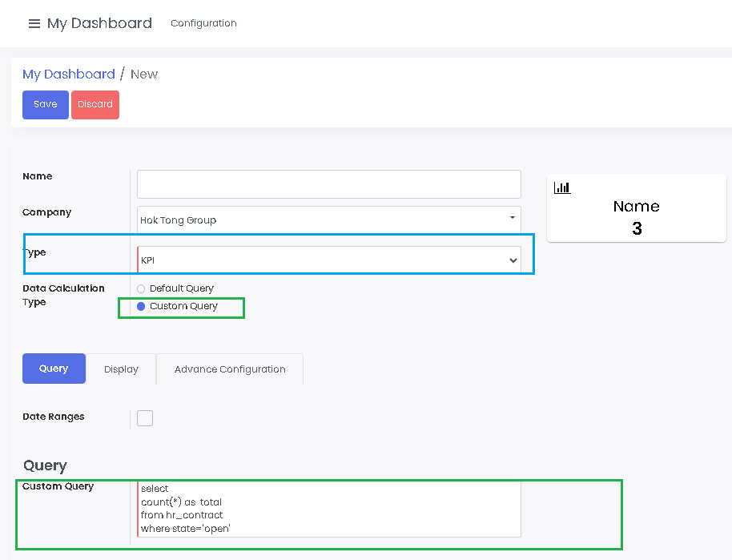The width and height of the screenshot is (732, 560).
Task: Open the hamburger navigation menu
Action: 34,23
